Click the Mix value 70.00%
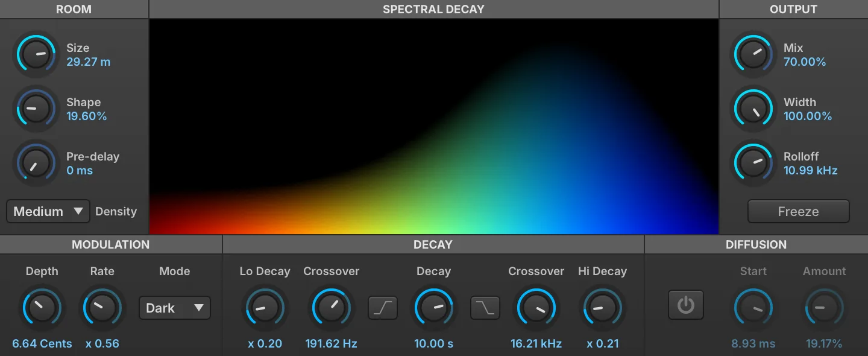 (x=805, y=62)
